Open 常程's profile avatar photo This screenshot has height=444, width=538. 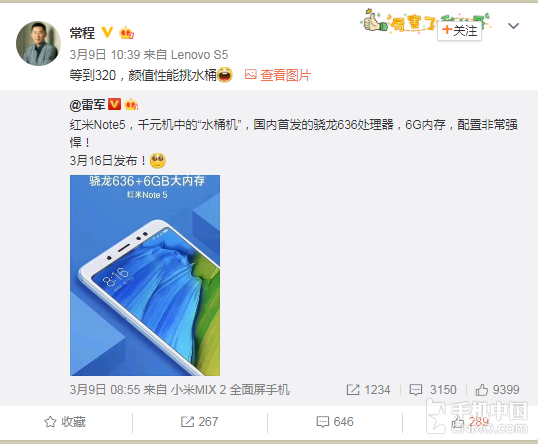click(38, 43)
